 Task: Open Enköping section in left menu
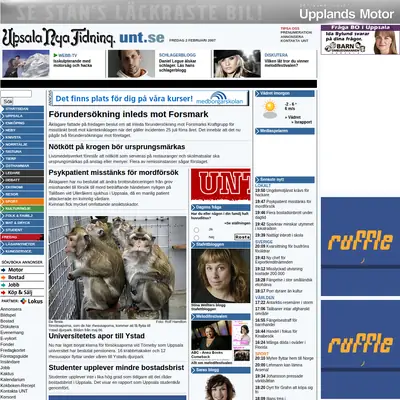(22, 123)
